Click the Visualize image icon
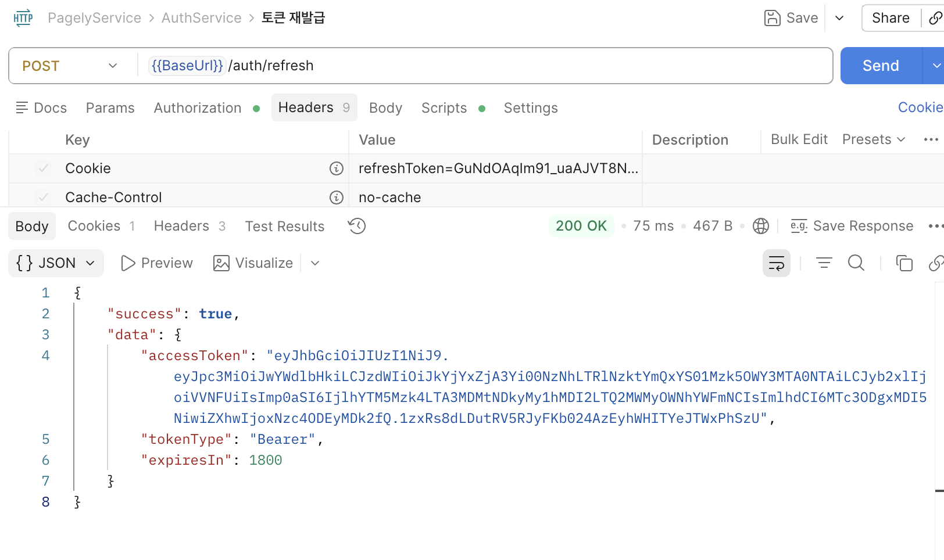This screenshot has height=560, width=944. point(221,263)
